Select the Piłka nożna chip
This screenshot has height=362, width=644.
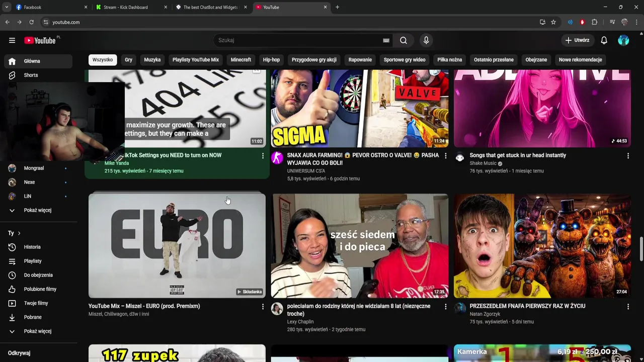point(450,60)
